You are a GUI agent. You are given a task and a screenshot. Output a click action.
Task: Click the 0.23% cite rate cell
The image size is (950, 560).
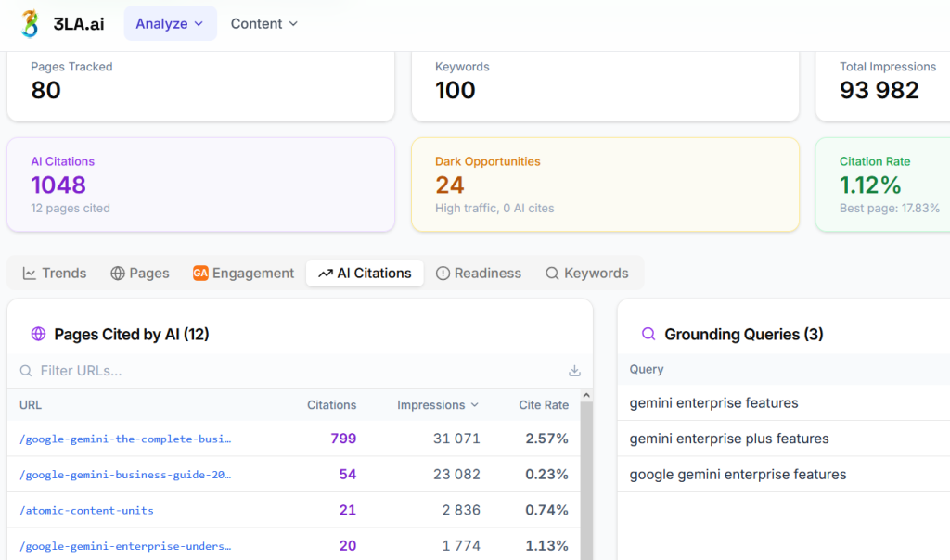pyautogui.click(x=546, y=474)
